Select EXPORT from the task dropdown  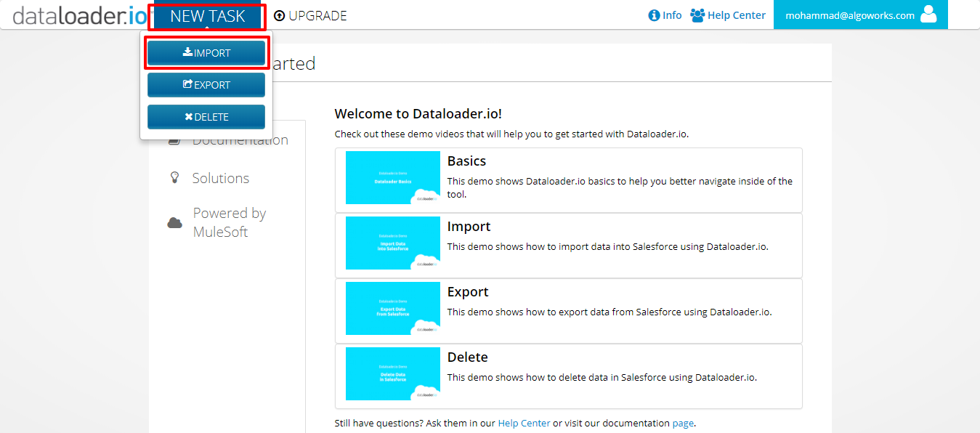[x=206, y=85]
